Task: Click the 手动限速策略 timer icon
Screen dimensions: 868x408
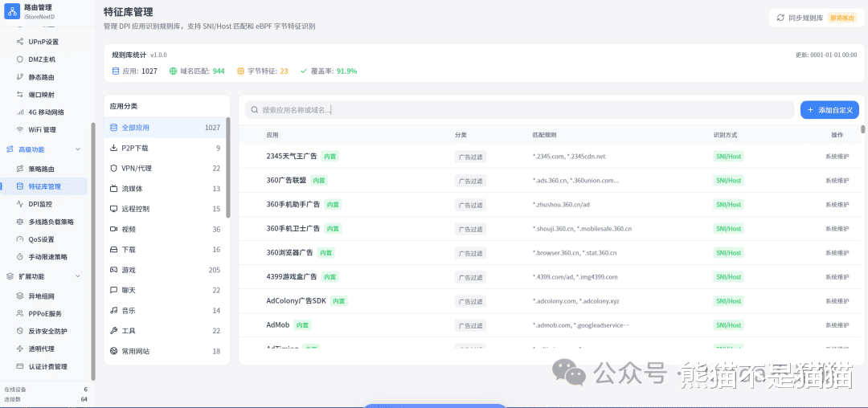Action: point(20,257)
